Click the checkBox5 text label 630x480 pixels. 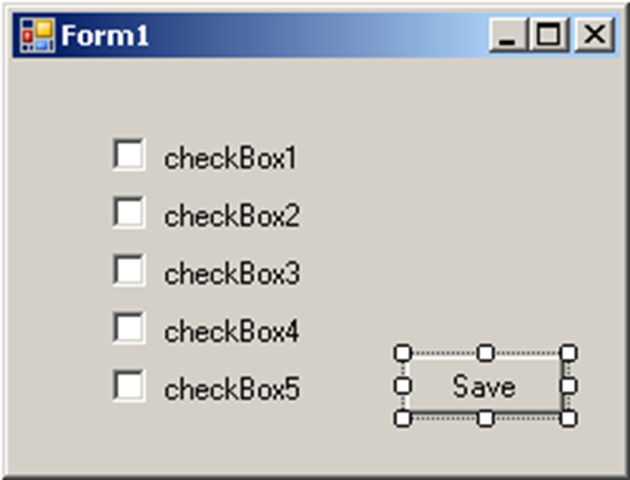[231, 389]
